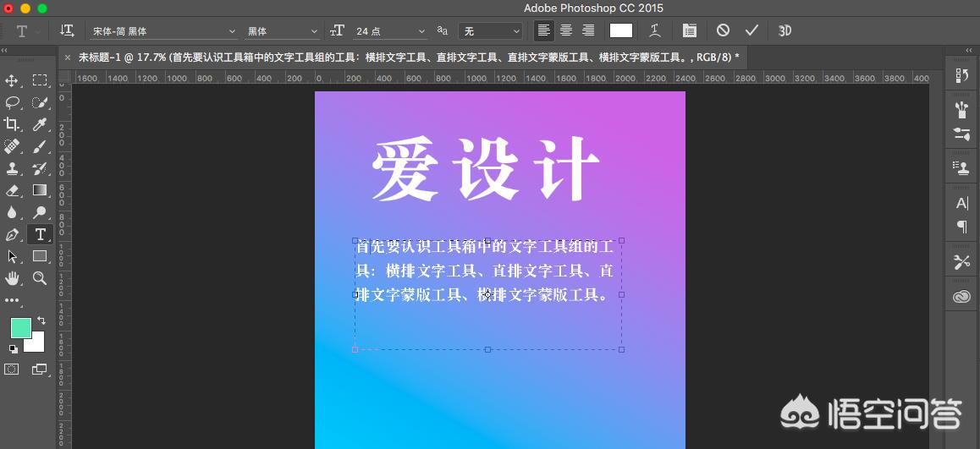Open the Clone Source panel icon
Image resolution: width=980 pixels, height=449 pixels.
point(962,167)
